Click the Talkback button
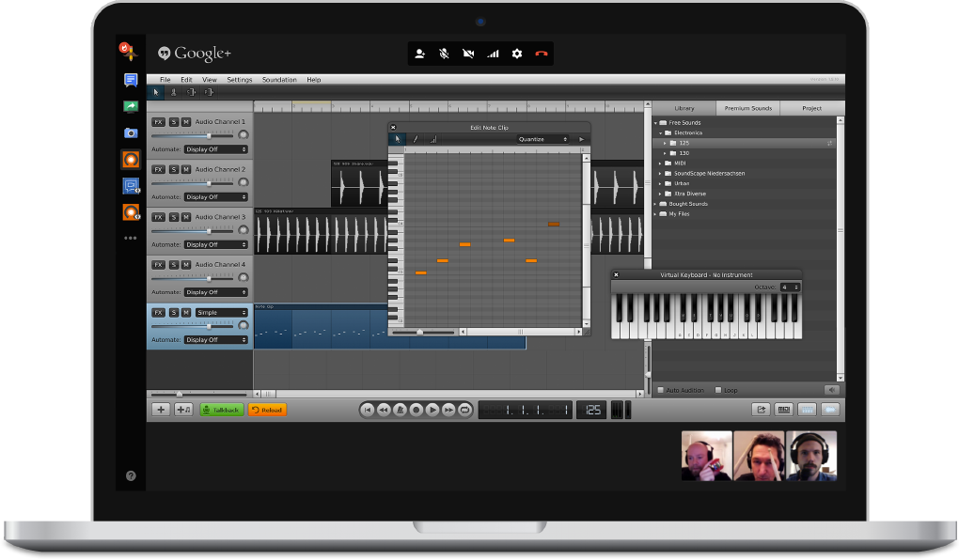 (221, 410)
